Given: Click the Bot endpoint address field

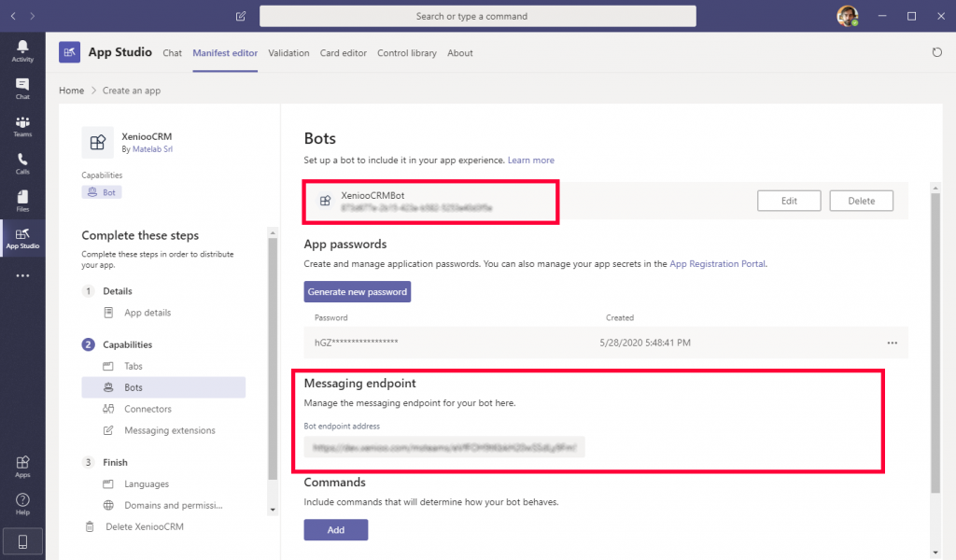Looking at the screenshot, I should (x=444, y=447).
